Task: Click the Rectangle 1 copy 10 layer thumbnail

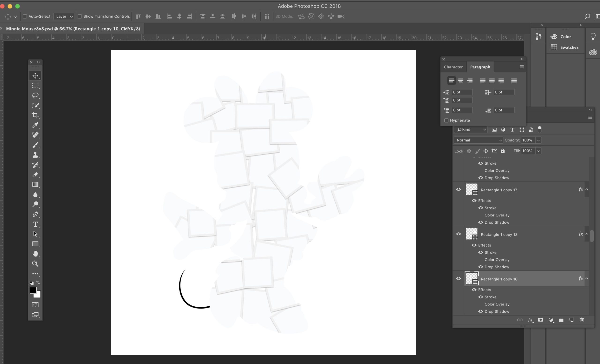Action: point(472,279)
